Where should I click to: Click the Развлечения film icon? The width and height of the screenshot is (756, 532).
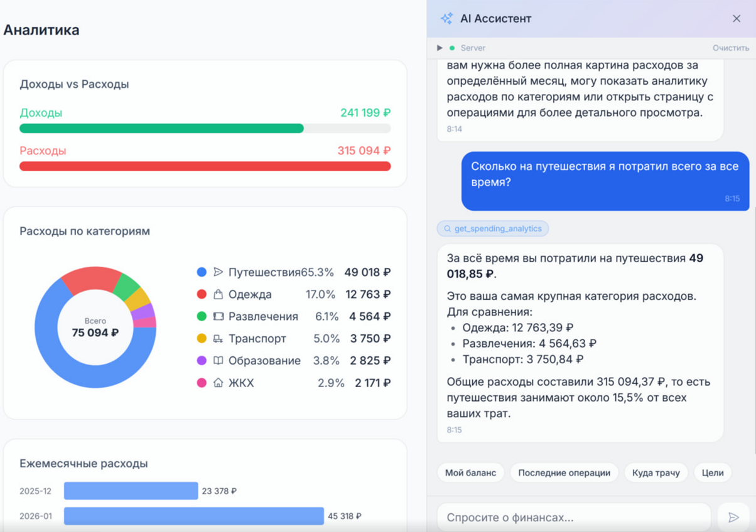pyautogui.click(x=218, y=317)
